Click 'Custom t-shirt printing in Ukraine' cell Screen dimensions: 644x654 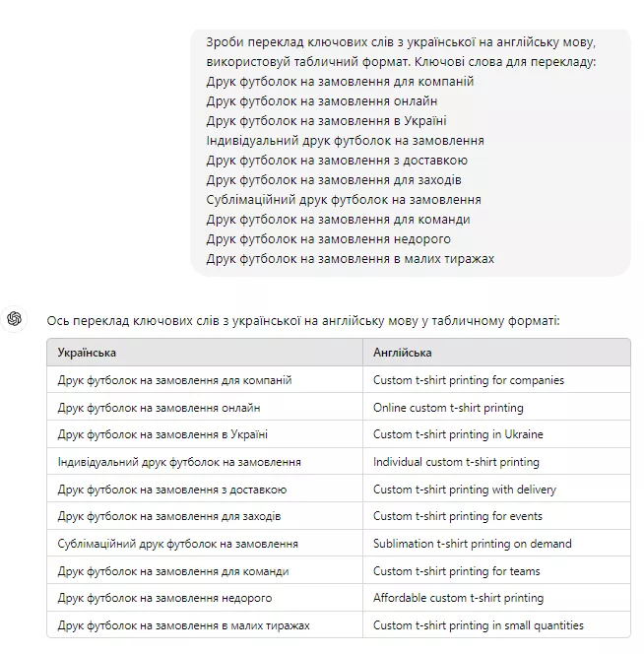pos(458,434)
